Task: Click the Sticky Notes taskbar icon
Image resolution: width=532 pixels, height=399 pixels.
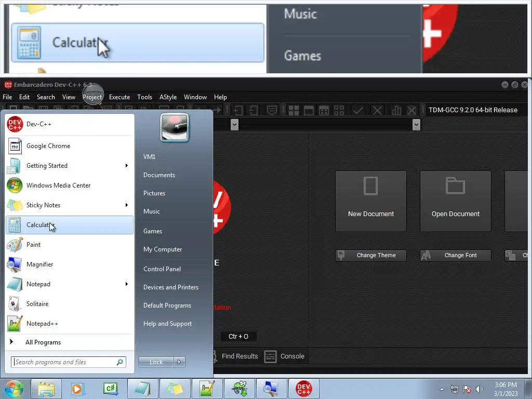Action: (x=175, y=389)
